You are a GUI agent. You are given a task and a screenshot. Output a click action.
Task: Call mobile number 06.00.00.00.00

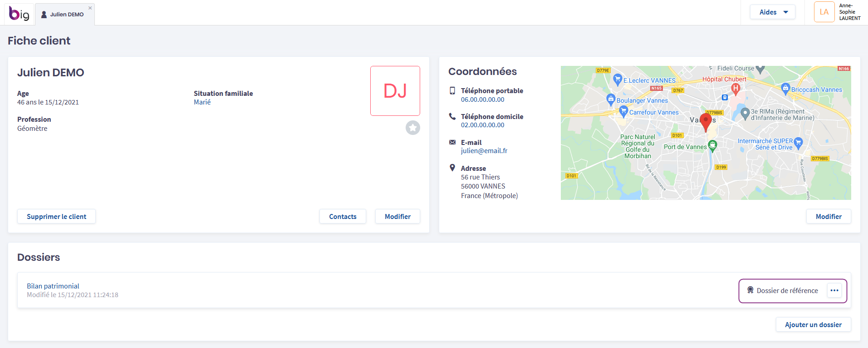coord(483,99)
